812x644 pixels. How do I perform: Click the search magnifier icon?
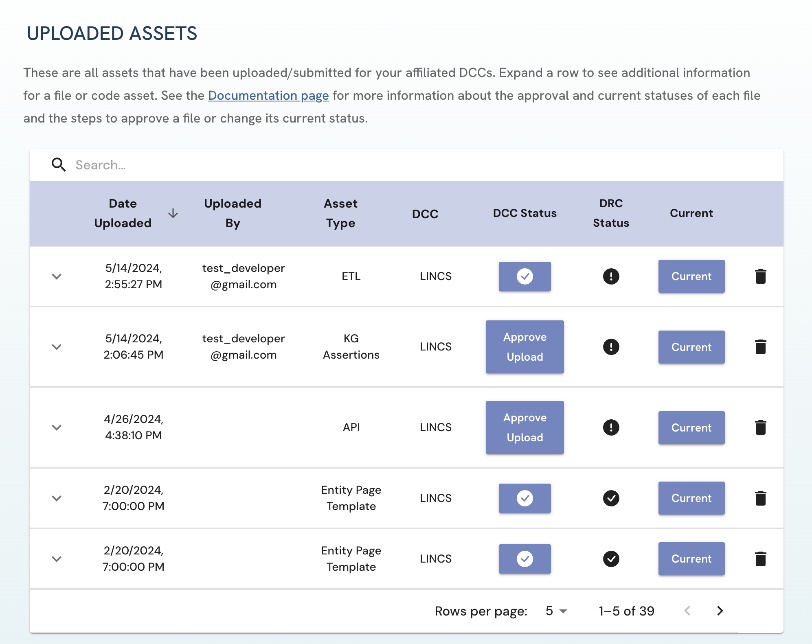tap(59, 165)
